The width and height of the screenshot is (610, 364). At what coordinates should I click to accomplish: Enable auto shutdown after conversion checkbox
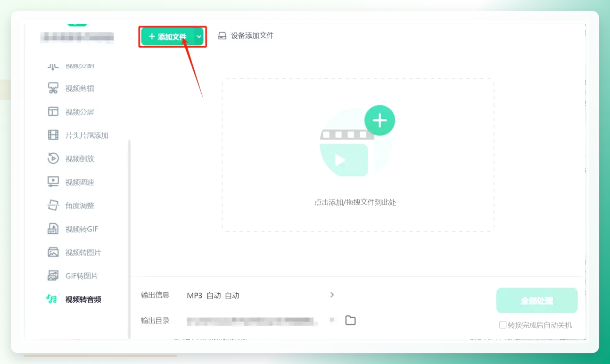(x=503, y=325)
